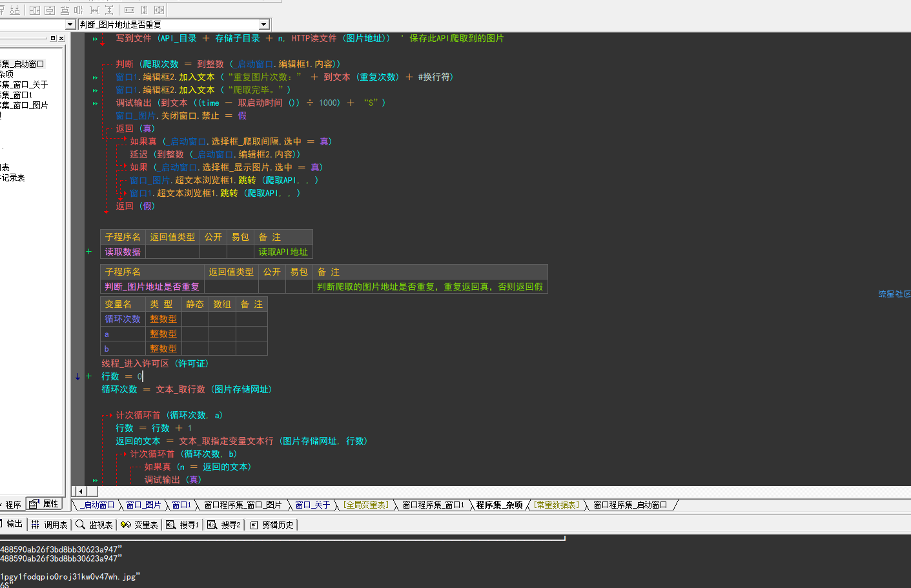Float the left project panel with its restore icon
Screen dimensions: 911x588
click(53, 38)
